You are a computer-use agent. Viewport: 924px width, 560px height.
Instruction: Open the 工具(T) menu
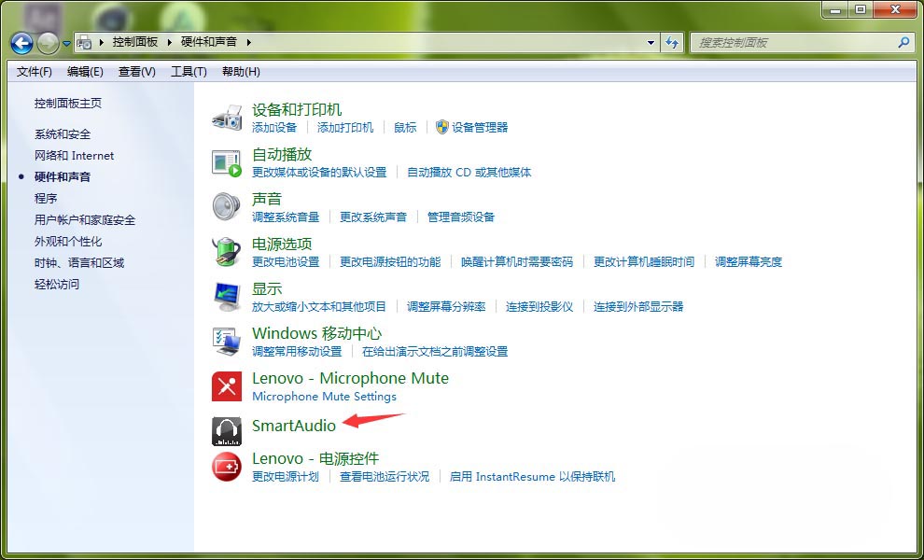(189, 71)
